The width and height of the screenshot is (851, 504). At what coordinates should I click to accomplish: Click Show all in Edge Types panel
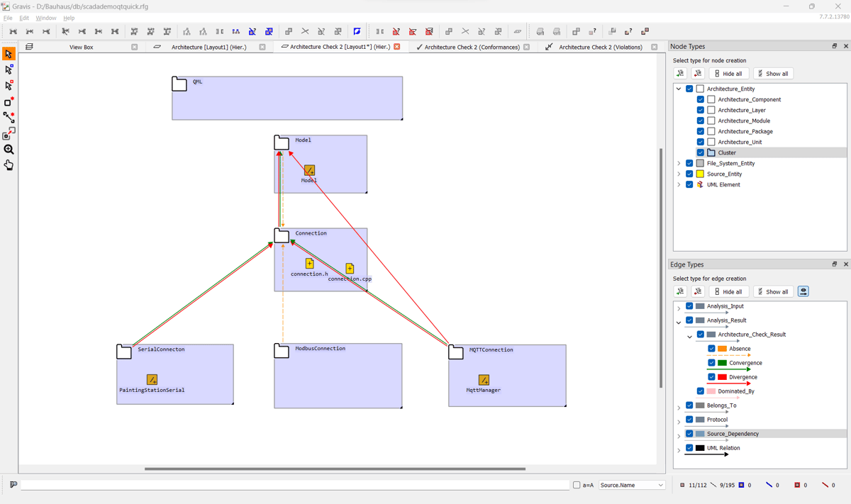[772, 292]
